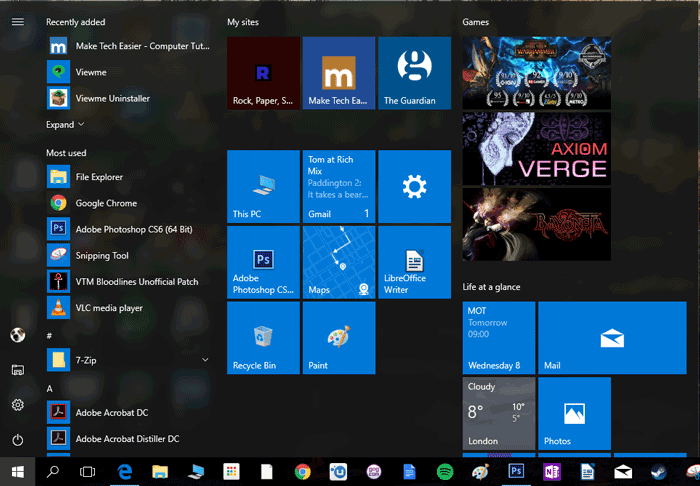Click the Life at a glance group title
The height and width of the screenshot is (486, 700).
[x=491, y=287]
